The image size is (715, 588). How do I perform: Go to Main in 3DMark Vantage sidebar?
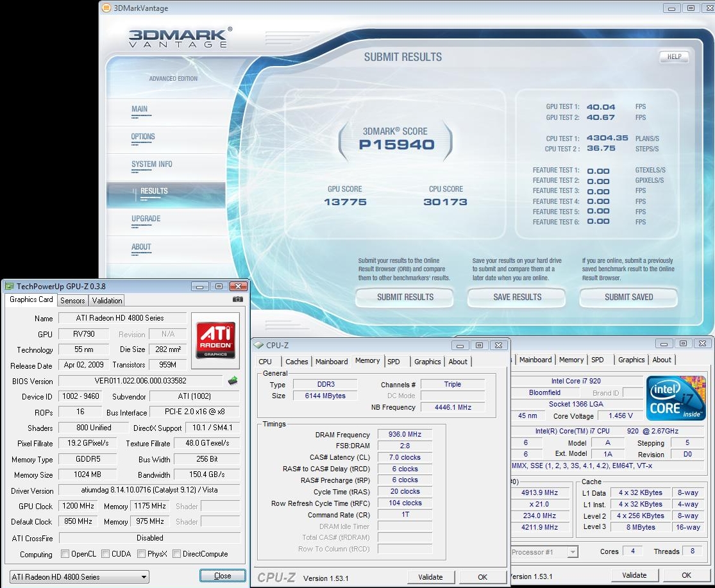[x=140, y=110]
